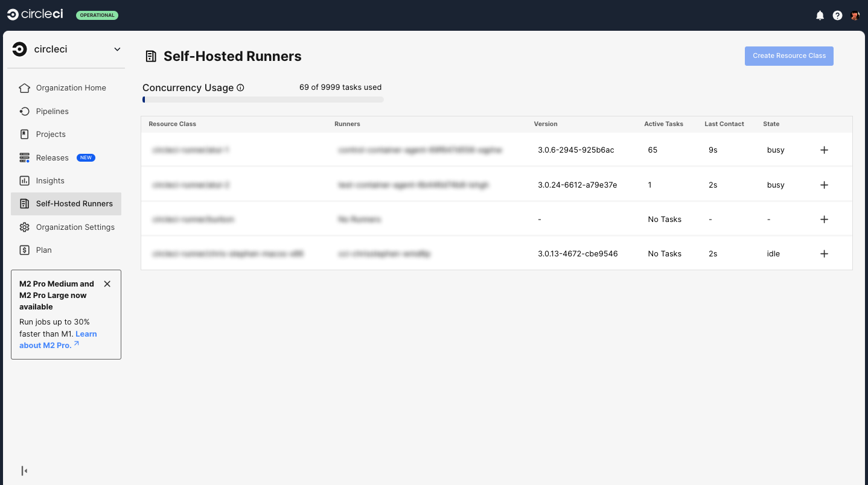Expand the row showing No Runners

tap(824, 219)
